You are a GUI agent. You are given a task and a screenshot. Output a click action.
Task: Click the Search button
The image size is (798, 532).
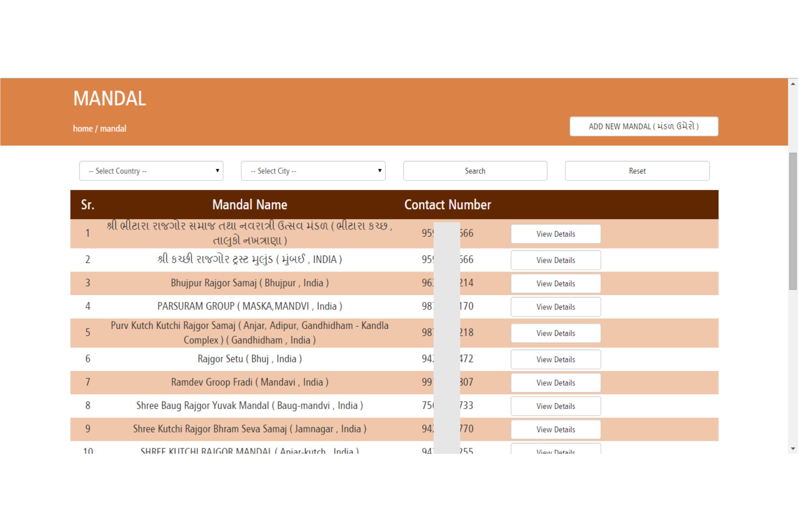click(x=475, y=171)
